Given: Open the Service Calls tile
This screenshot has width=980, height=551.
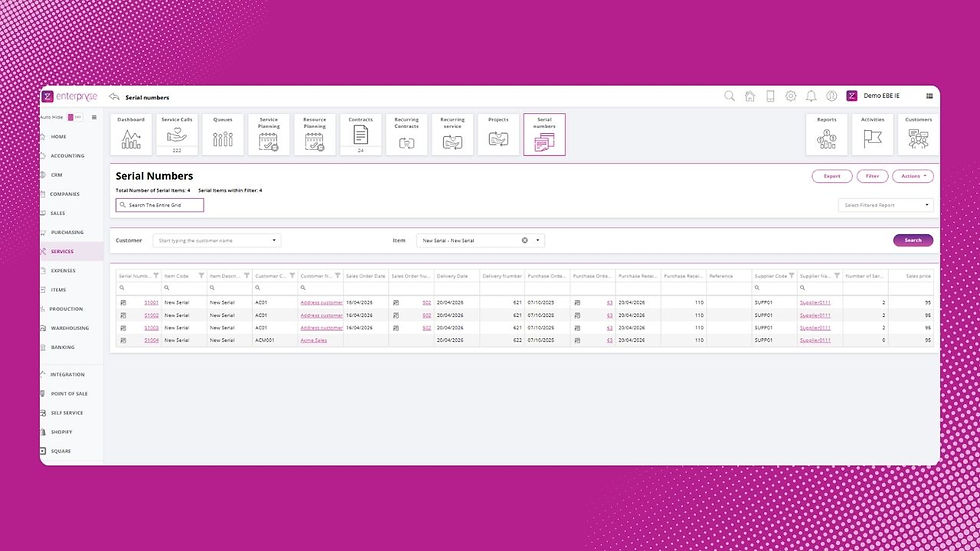Looking at the screenshot, I should tap(177, 134).
